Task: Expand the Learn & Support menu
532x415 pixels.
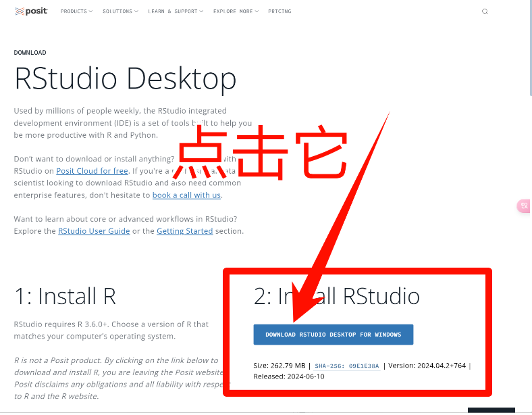Action: pos(176,11)
